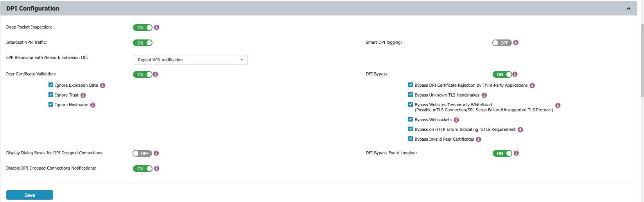Open info for Display Dialog Boxes toggle
The image size is (644, 202).
(x=156, y=153)
